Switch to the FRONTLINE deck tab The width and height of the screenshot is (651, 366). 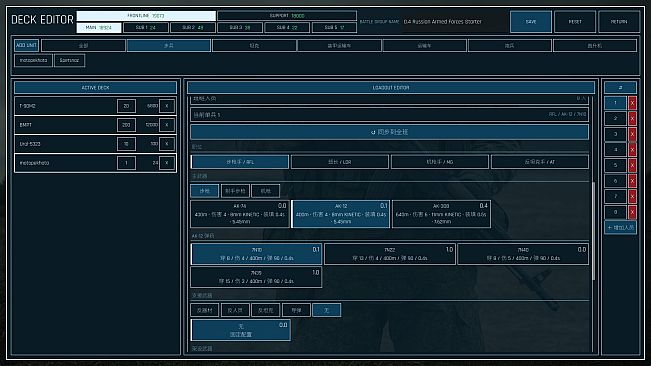(x=146, y=16)
